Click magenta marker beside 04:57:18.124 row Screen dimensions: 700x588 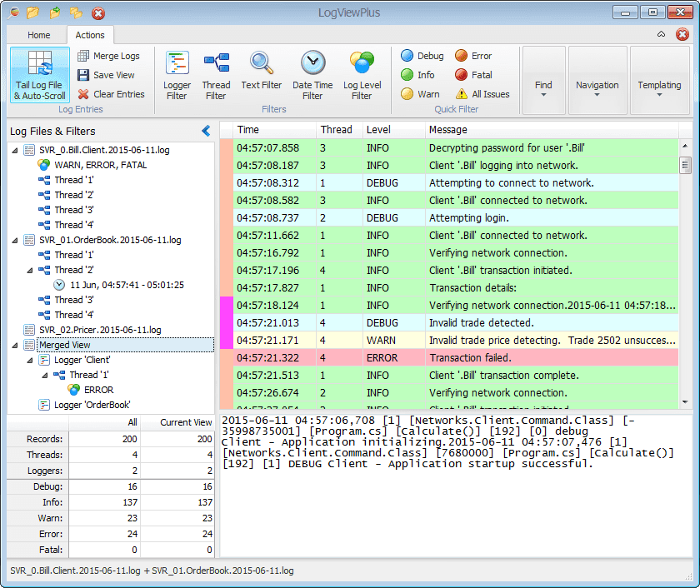(x=227, y=305)
